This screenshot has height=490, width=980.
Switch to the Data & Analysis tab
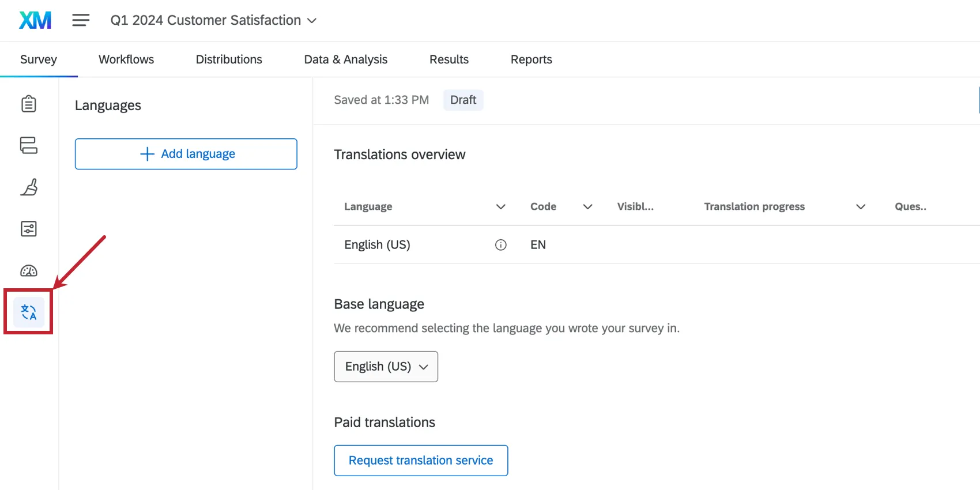coord(345,59)
